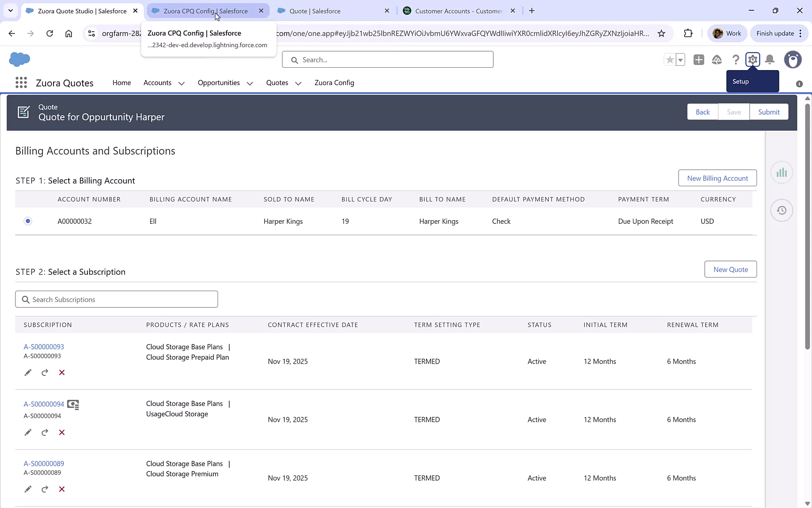
Task: Click the page vertical scrollbar
Action: [807, 226]
